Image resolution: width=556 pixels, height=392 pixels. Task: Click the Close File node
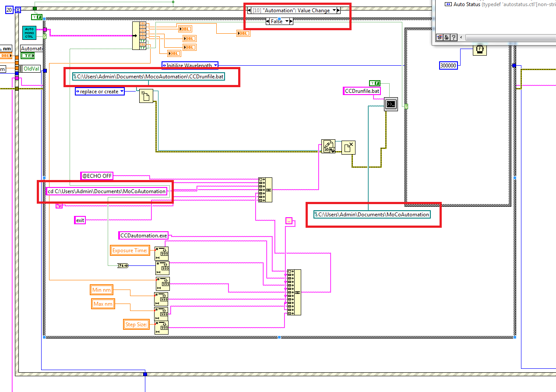click(x=348, y=148)
